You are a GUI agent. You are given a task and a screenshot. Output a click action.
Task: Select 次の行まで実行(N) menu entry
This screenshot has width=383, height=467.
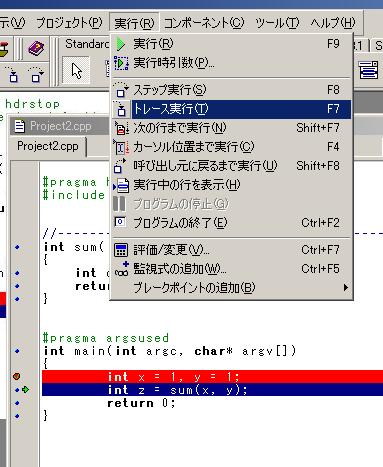pos(231,128)
